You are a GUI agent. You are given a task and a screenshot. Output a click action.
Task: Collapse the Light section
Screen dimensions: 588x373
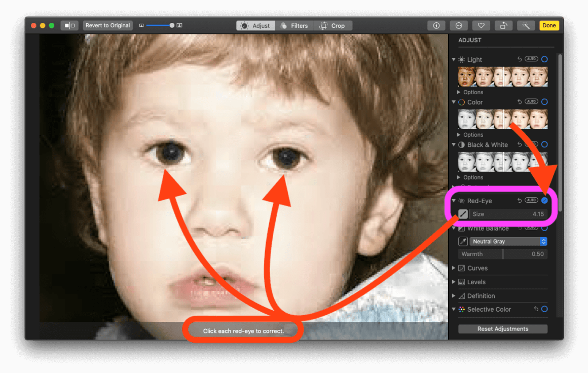pos(454,59)
